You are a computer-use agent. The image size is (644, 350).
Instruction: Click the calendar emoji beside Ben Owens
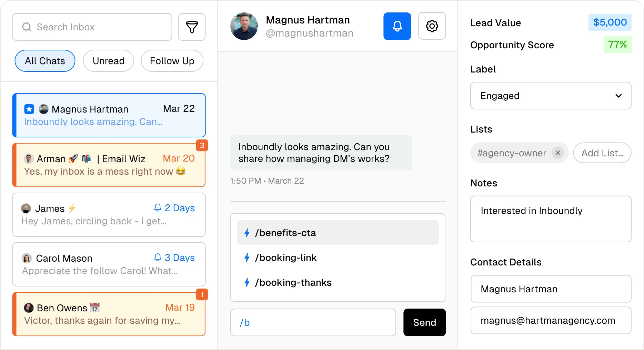(x=95, y=308)
